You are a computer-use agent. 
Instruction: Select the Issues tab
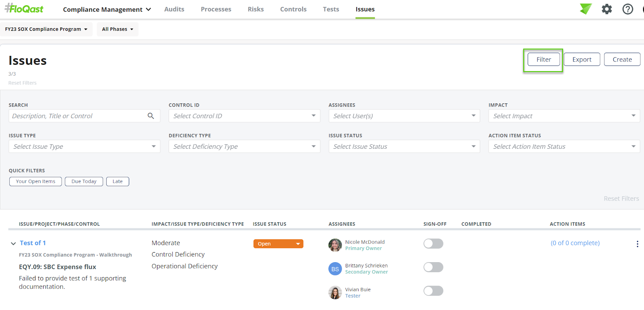[365, 9]
